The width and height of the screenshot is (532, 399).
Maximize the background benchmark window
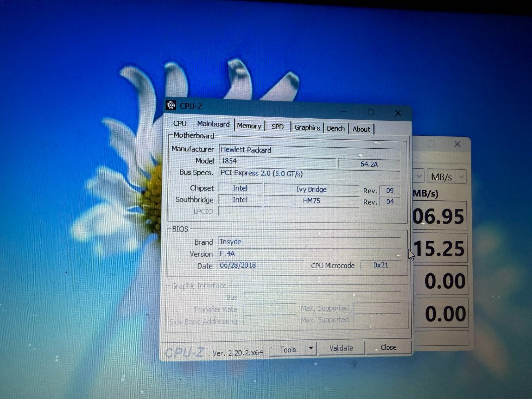[431, 143]
